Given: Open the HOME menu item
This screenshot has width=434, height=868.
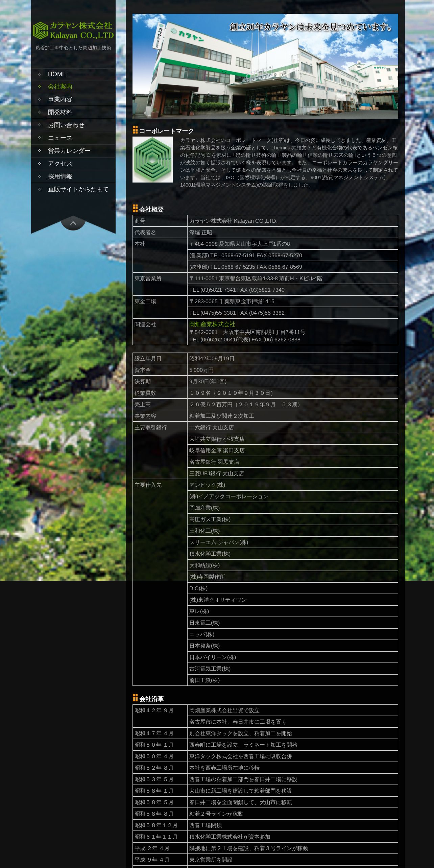Looking at the screenshot, I should click(73, 74).
